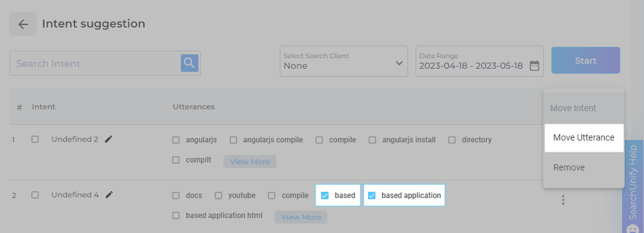Check compile utterance in Undefined 4 row
644x233 pixels.
pos(272,196)
